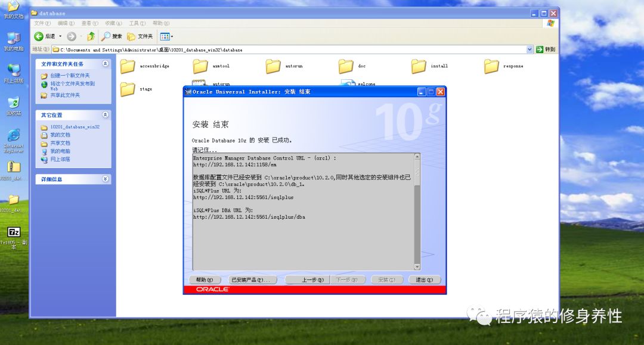
Task: Click Make a new folder link
Action: pyautogui.click(x=70, y=76)
